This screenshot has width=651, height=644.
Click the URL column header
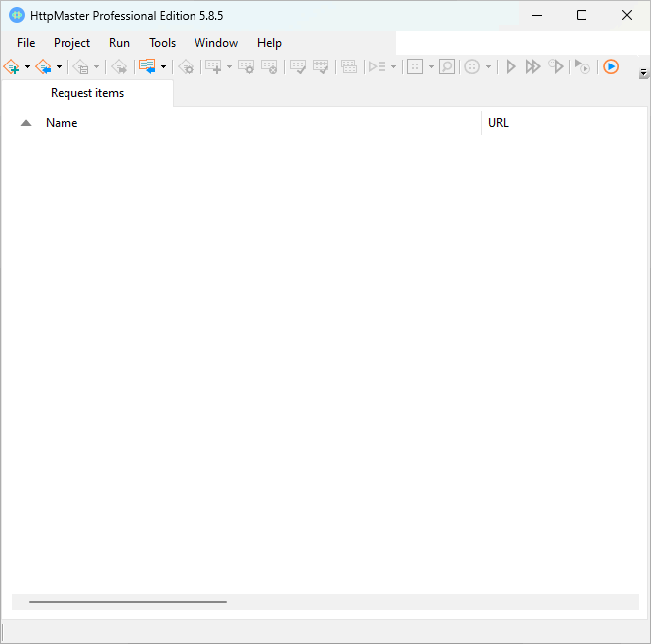[498, 123]
